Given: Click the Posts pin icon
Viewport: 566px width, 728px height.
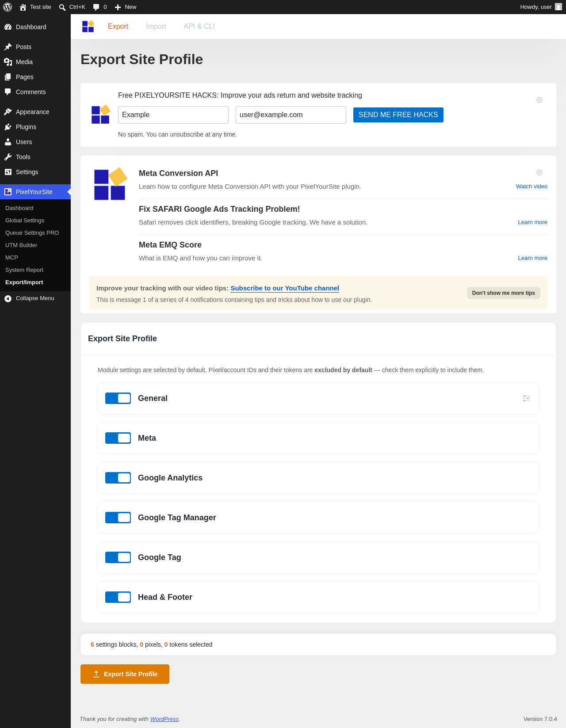Looking at the screenshot, I should click(x=8, y=47).
